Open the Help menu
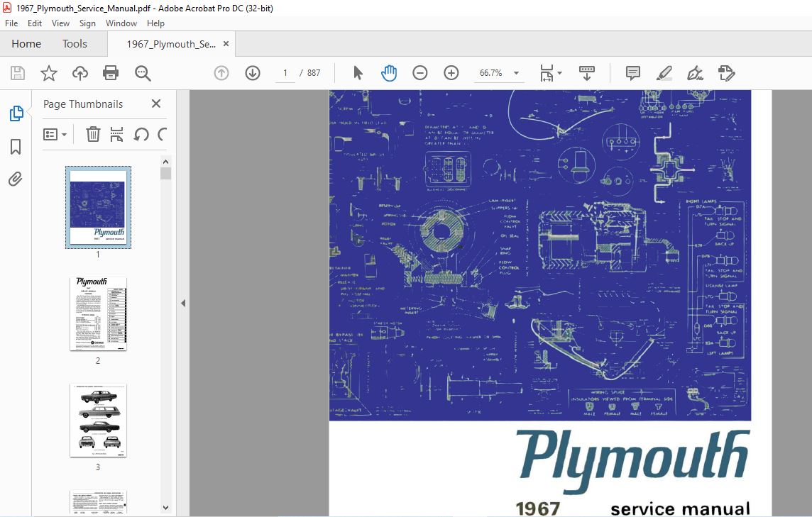The width and height of the screenshot is (812, 517). click(x=155, y=23)
